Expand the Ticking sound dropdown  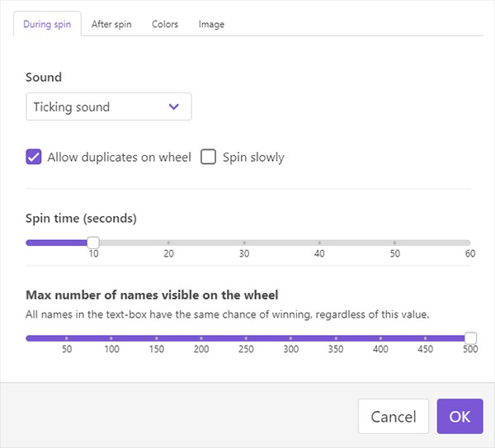(108, 106)
